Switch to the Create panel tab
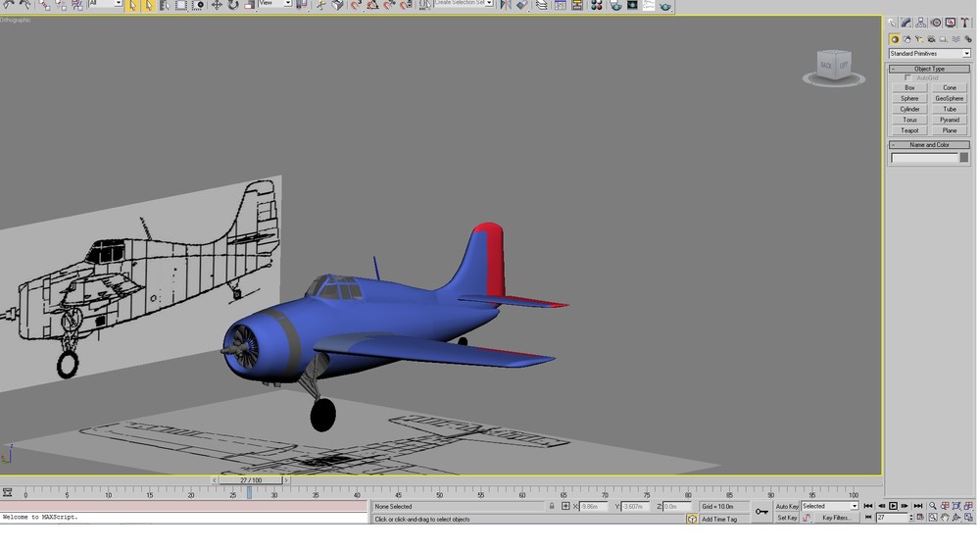 coord(892,24)
